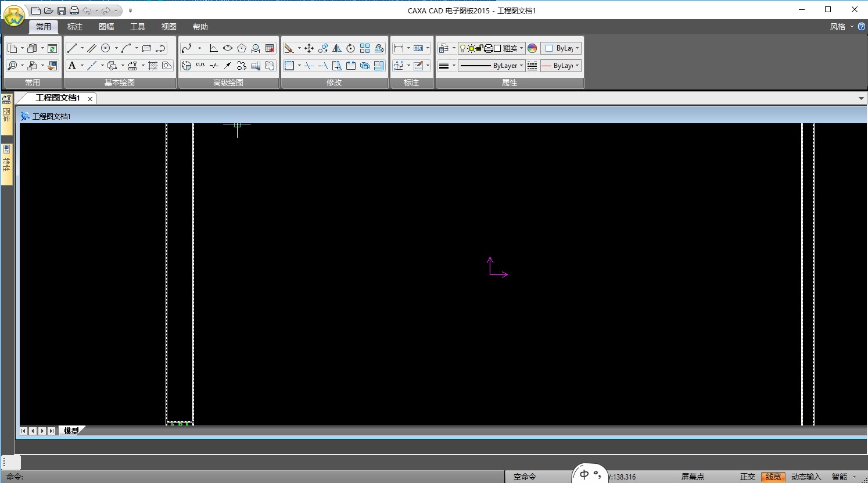Click the 命令 command input field
Image resolution: width=868 pixels, height=483 pixels.
(x=253, y=477)
